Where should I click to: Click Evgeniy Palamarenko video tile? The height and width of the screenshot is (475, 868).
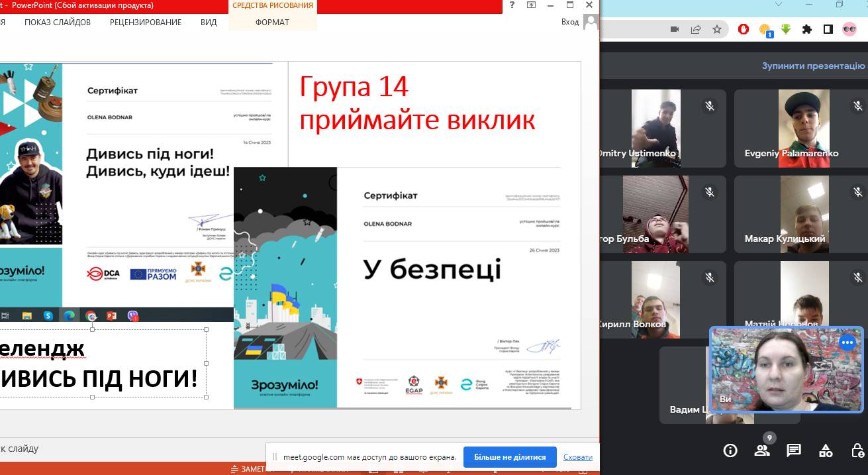coord(801,129)
